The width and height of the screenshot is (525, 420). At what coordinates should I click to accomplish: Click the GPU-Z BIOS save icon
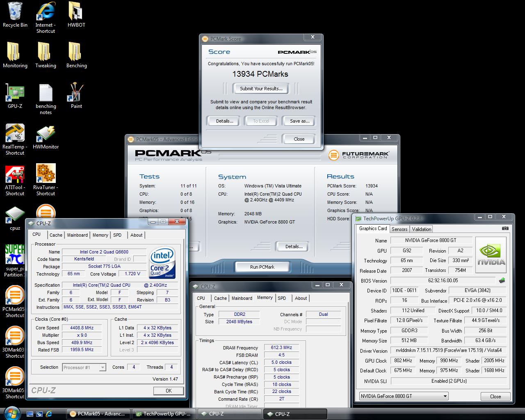[x=502, y=281]
